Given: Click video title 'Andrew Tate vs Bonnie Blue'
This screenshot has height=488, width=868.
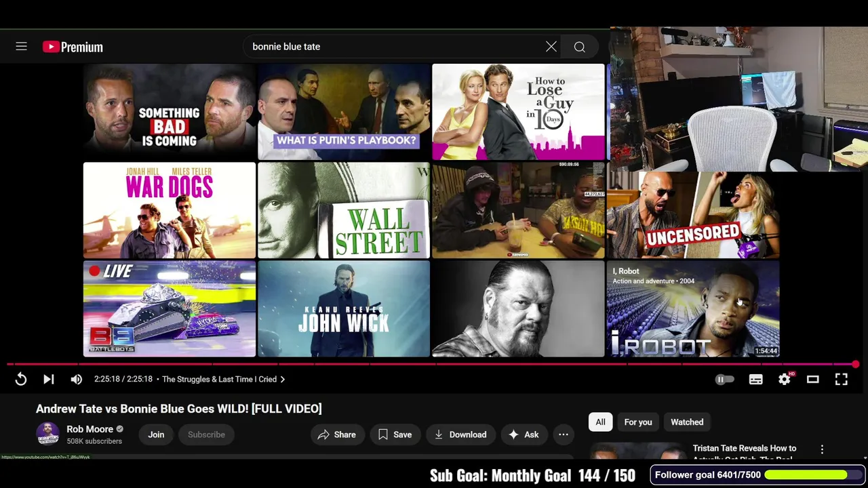Looking at the screenshot, I should click(179, 409).
